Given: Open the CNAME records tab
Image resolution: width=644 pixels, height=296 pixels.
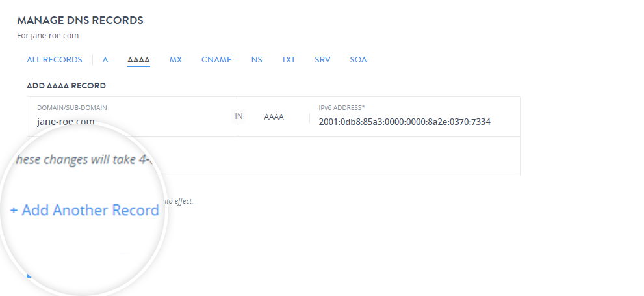Looking at the screenshot, I should pos(216,60).
